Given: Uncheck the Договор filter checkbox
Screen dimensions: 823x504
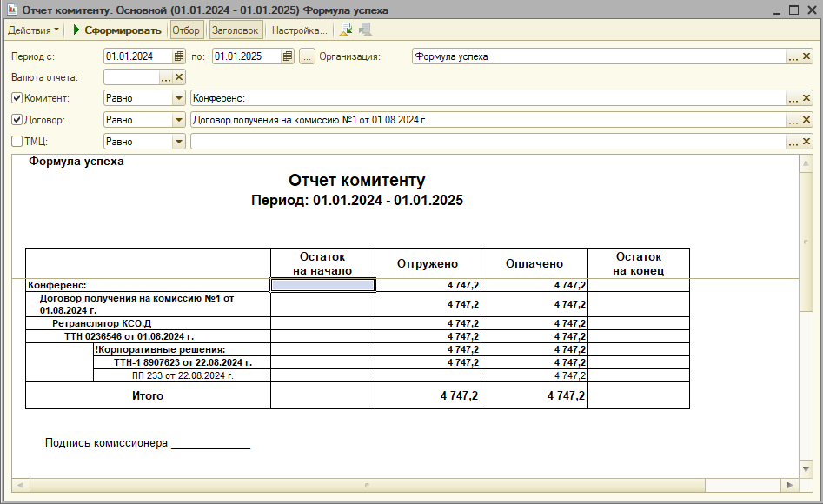Looking at the screenshot, I should pos(17,120).
